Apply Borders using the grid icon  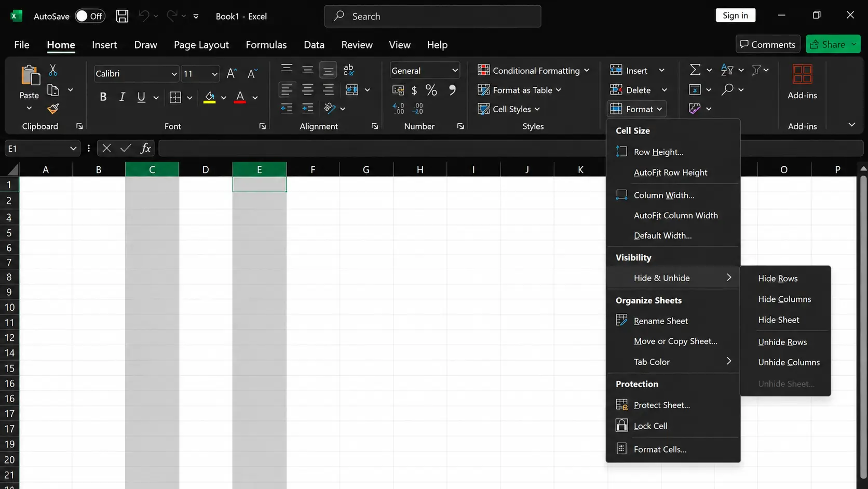(175, 97)
